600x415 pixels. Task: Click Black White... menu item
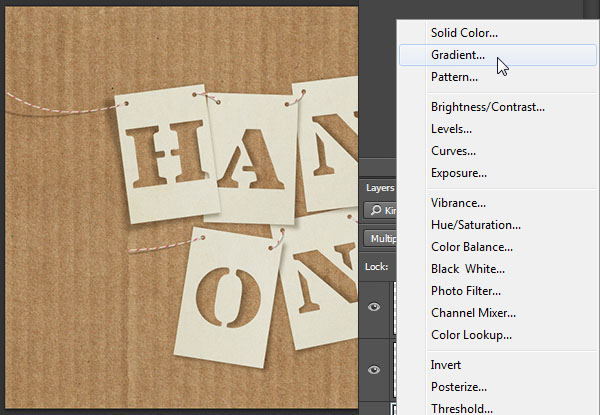coord(467,269)
